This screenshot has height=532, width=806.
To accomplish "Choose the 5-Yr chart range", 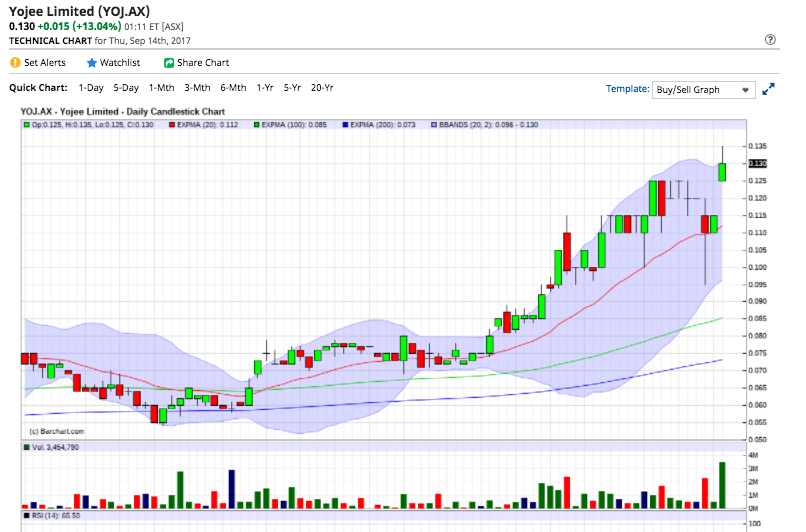I will [x=292, y=88].
